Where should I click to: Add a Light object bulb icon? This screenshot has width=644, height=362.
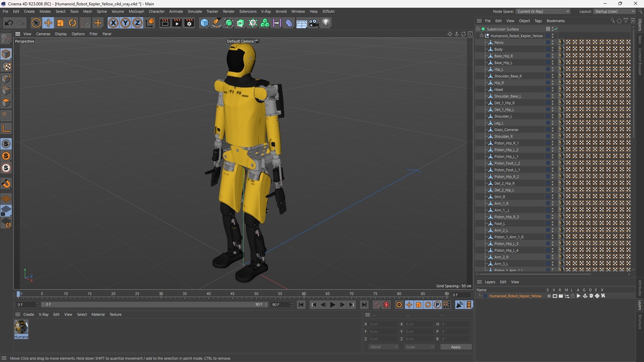[326, 23]
